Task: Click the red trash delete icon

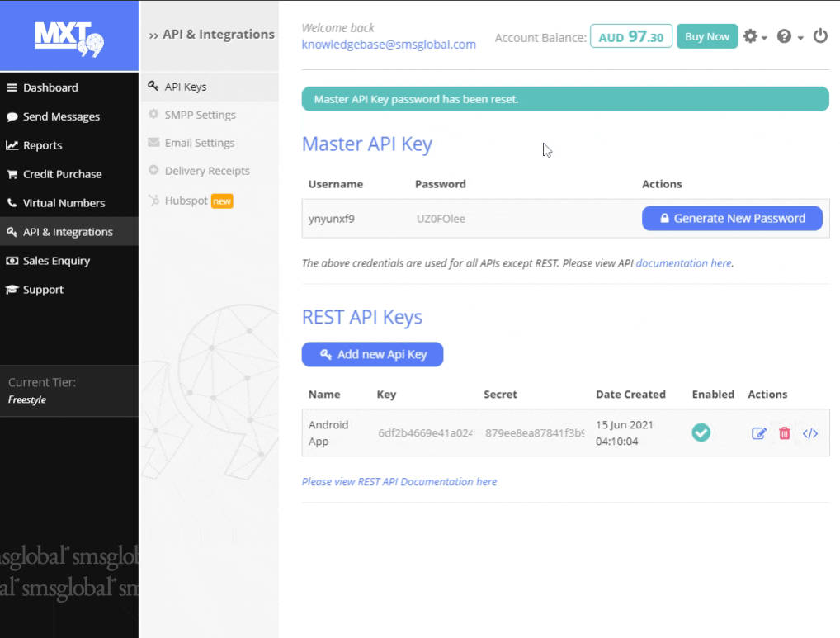Action: tap(785, 433)
